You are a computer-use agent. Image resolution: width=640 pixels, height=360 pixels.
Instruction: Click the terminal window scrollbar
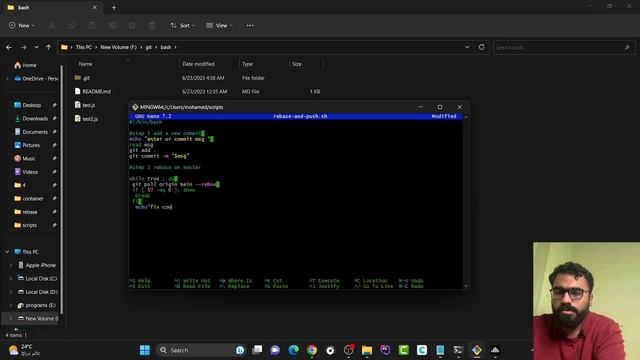(x=466, y=202)
